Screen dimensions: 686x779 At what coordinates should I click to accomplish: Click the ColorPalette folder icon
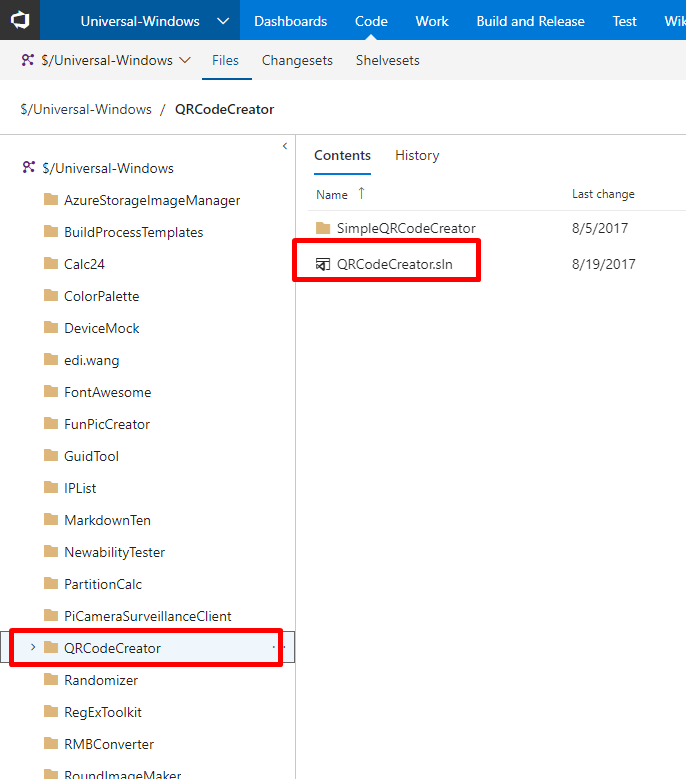(51, 296)
